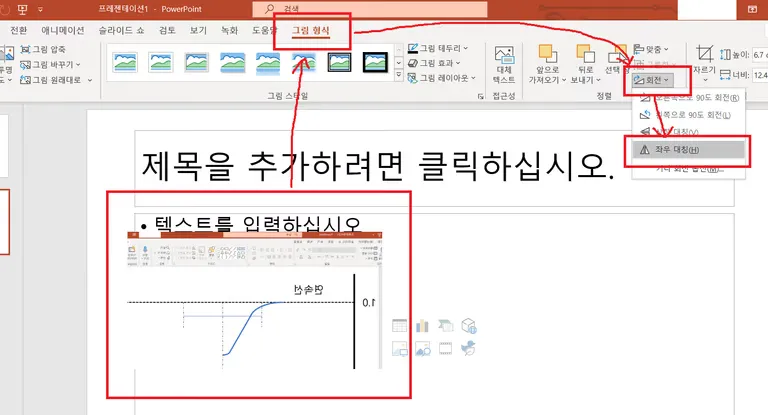Choose 상하 대칭 flip vertical menu item

point(690,131)
